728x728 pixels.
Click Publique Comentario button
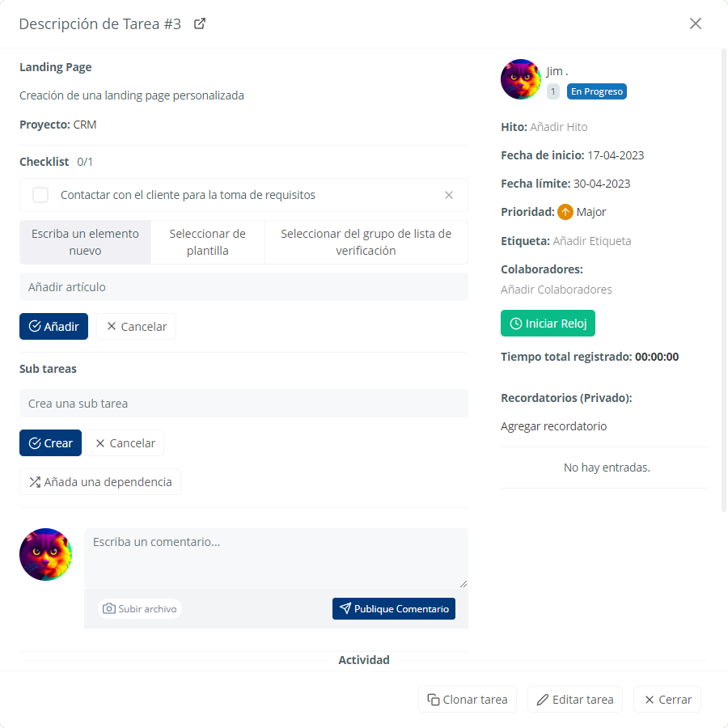click(394, 608)
